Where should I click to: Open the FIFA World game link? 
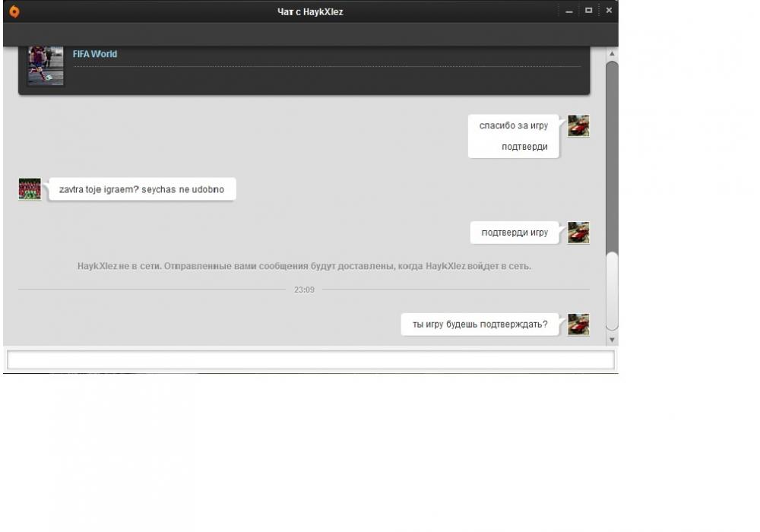pyautogui.click(x=95, y=54)
